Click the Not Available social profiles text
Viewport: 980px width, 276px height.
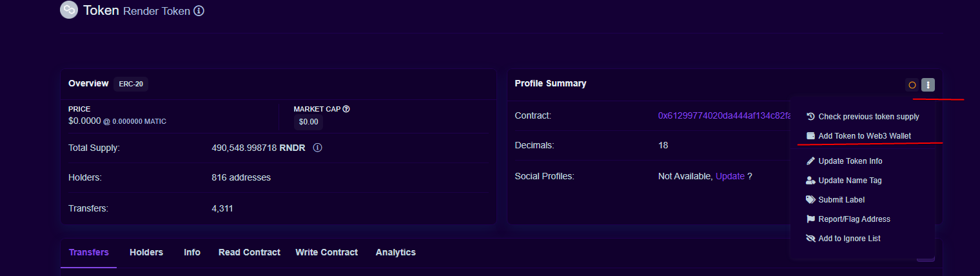pyautogui.click(x=685, y=176)
